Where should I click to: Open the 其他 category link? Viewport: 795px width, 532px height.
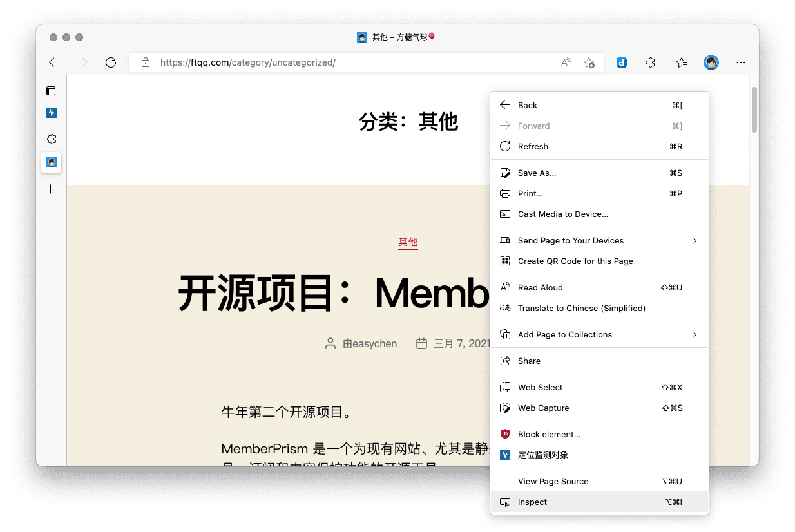coord(408,242)
